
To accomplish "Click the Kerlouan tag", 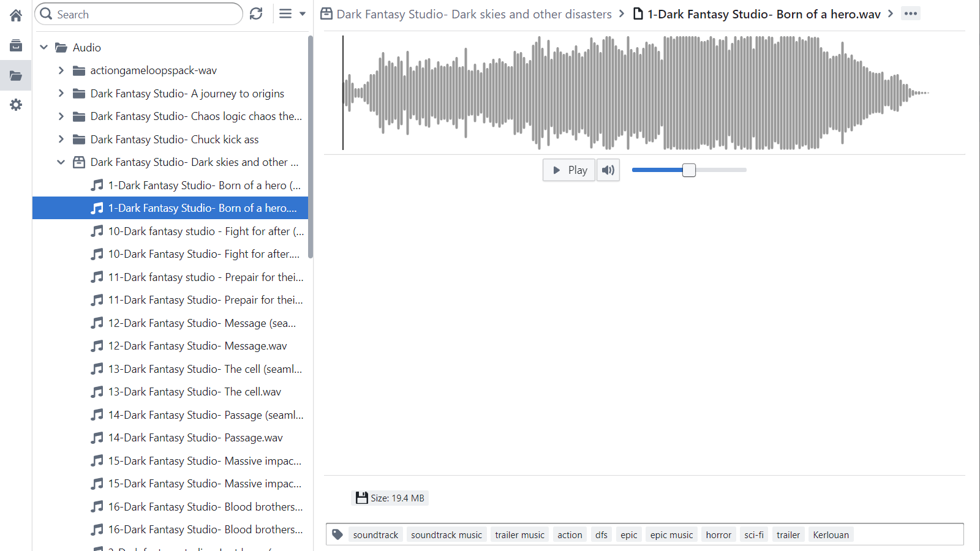I will coord(831,534).
